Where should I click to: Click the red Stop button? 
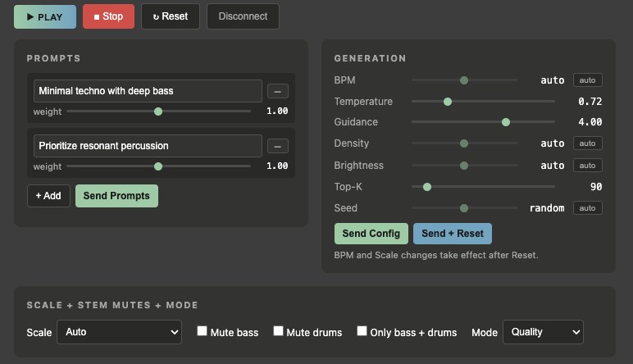tap(108, 16)
